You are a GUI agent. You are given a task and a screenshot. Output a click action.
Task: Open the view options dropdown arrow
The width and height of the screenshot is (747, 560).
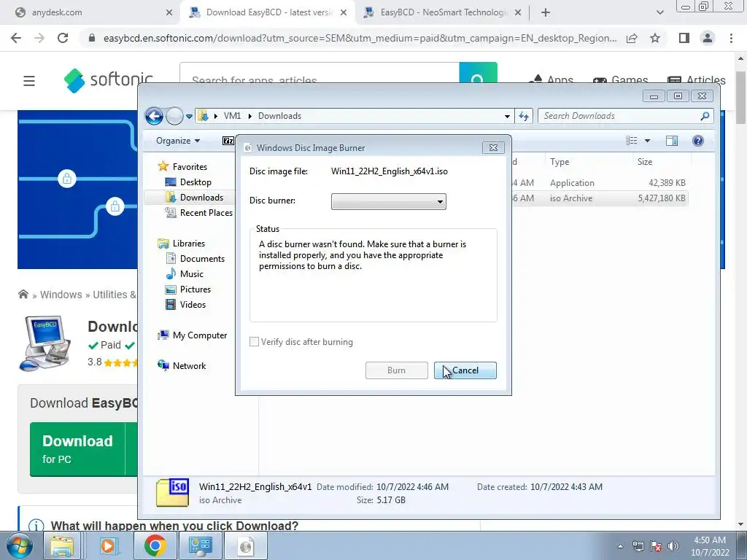point(648,141)
